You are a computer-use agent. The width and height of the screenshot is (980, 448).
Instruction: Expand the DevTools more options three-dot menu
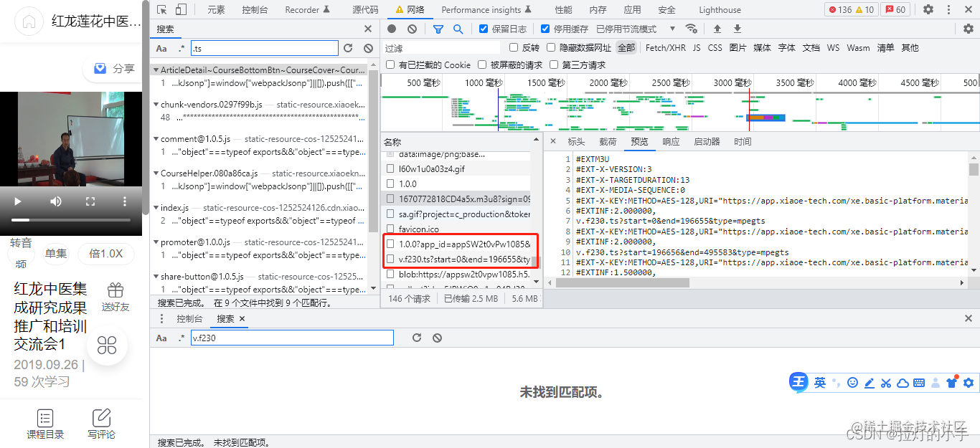click(x=948, y=9)
